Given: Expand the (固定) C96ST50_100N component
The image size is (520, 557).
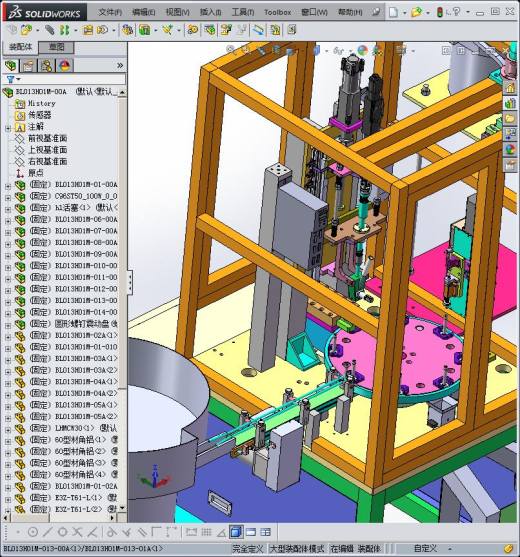Looking at the screenshot, I should tap(8, 197).
